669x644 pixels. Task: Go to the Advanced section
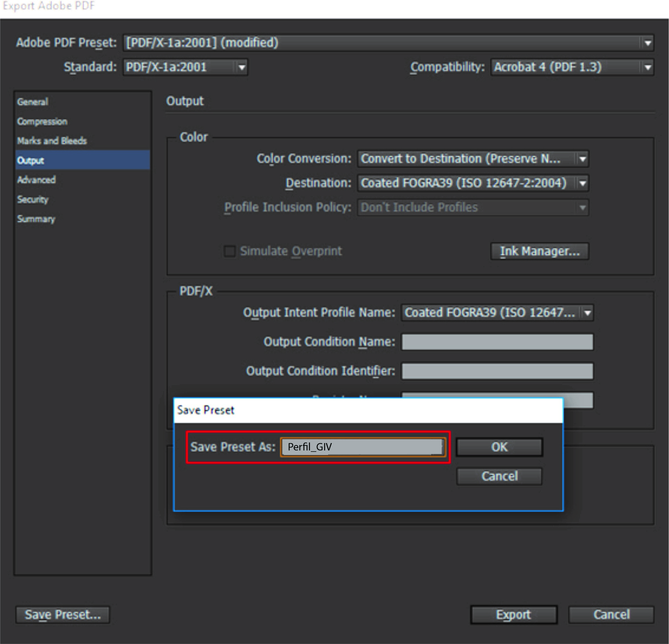36,180
